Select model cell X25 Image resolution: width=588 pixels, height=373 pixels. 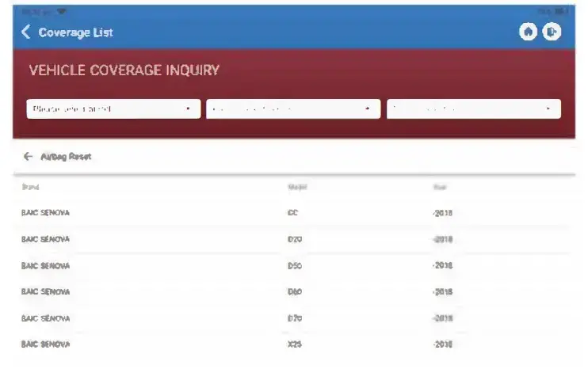point(295,344)
